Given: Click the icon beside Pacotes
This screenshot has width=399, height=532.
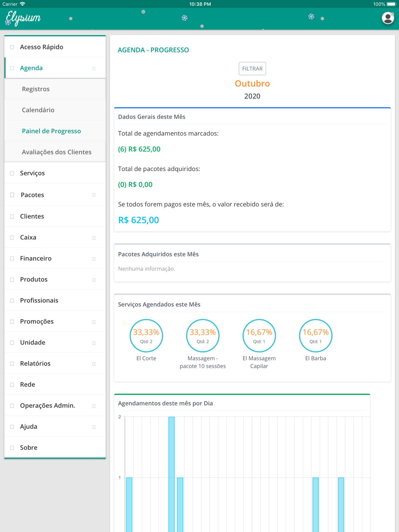Looking at the screenshot, I should coord(12,195).
